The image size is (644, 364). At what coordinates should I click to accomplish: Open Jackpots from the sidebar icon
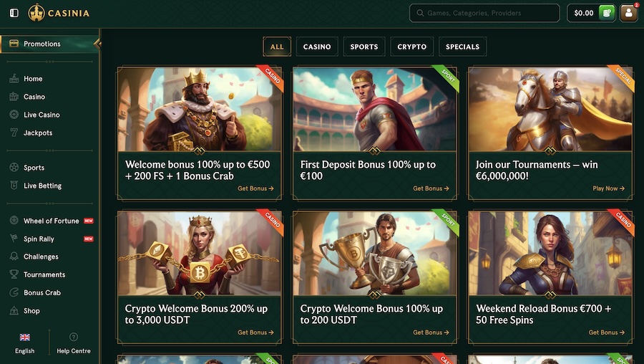click(x=14, y=133)
